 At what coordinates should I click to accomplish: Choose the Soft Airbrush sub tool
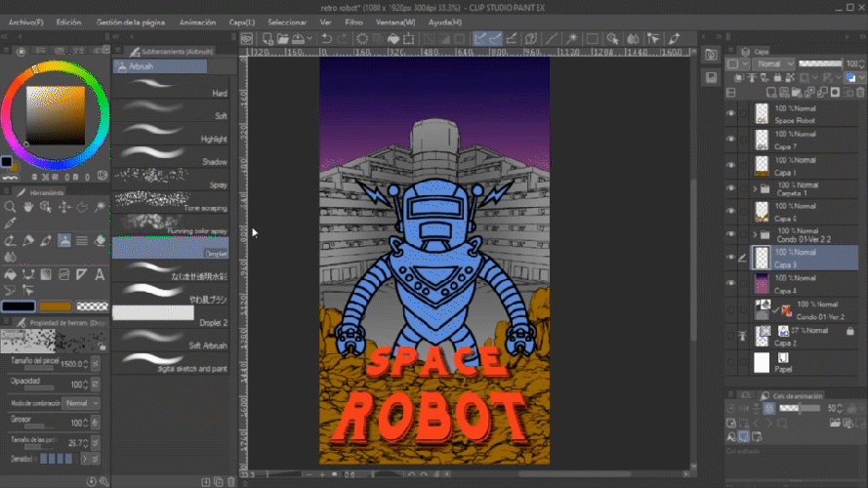pyautogui.click(x=171, y=340)
